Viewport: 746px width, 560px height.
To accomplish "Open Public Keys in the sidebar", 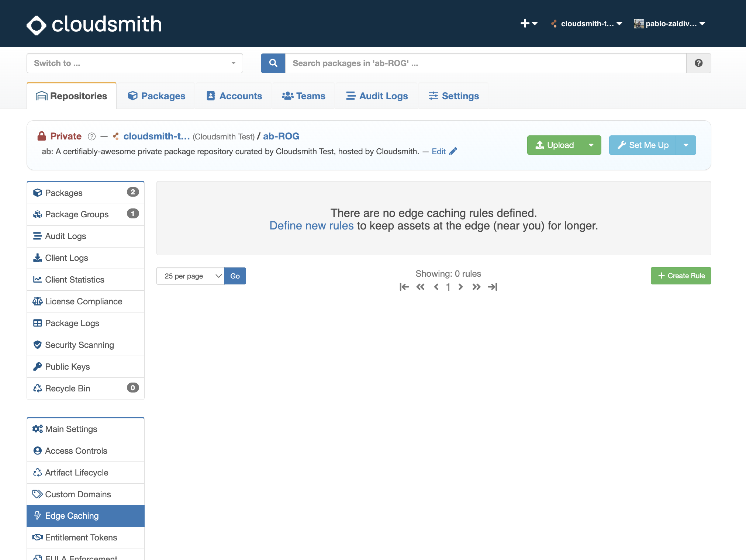I will click(86, 367).
